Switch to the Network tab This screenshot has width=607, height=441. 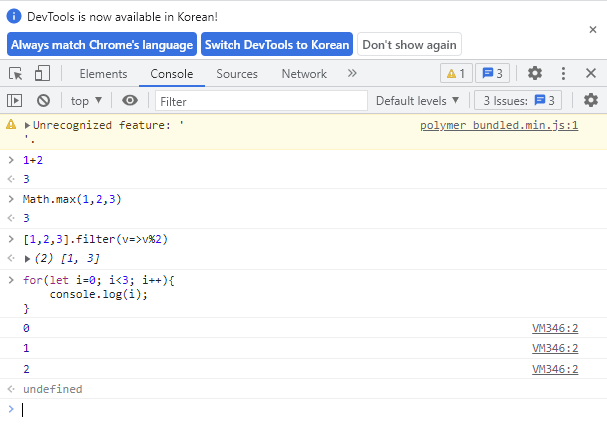(304, 74)
